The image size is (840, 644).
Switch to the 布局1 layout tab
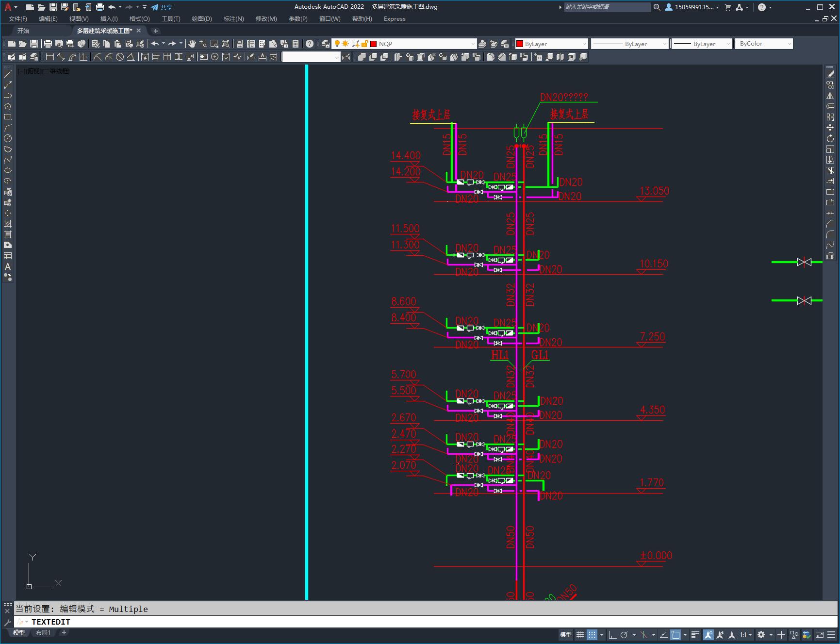pyautogui.click(x=43, y=632)
